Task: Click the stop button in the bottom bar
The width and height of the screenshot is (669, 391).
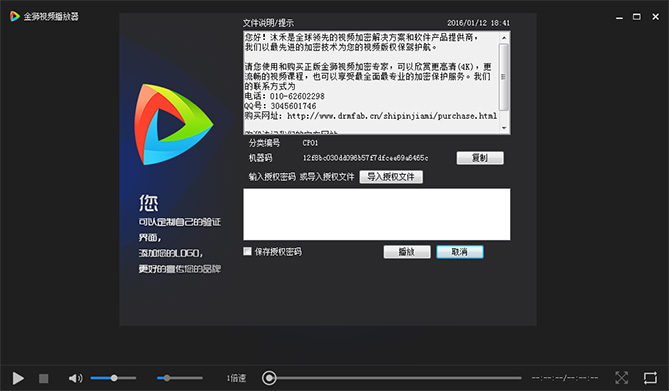Action: [x=44, y=378]
